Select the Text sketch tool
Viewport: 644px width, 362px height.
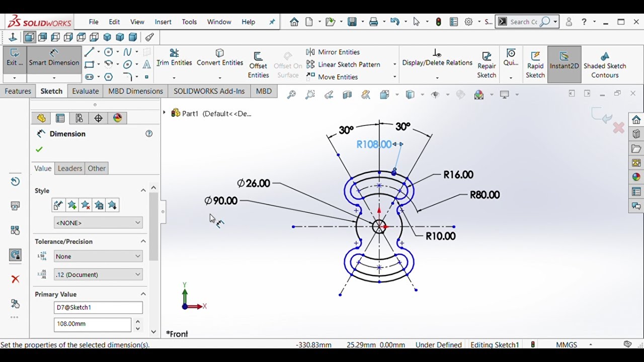pyautogui.click(x=147, y=64)
